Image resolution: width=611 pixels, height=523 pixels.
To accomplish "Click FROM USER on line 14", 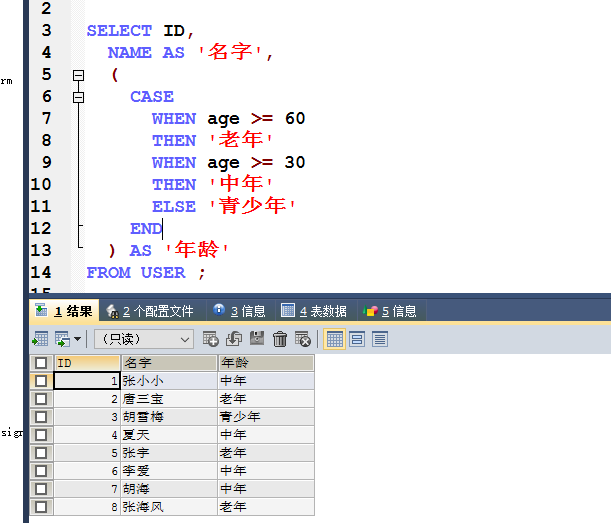I will [136, 273].
